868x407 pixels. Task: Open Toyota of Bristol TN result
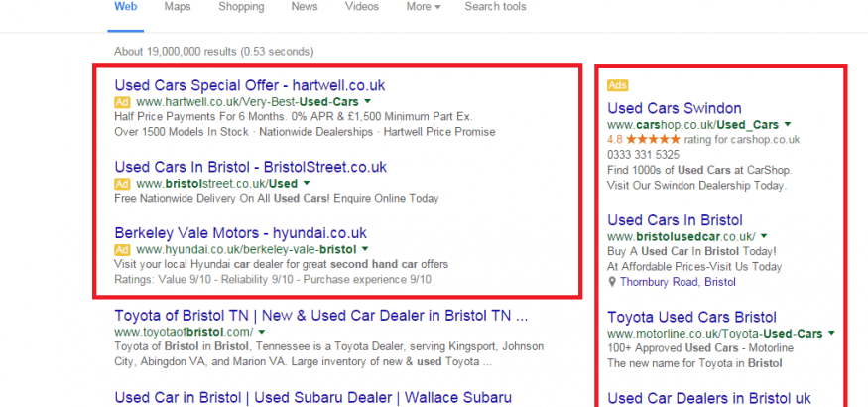pos(321,316)
